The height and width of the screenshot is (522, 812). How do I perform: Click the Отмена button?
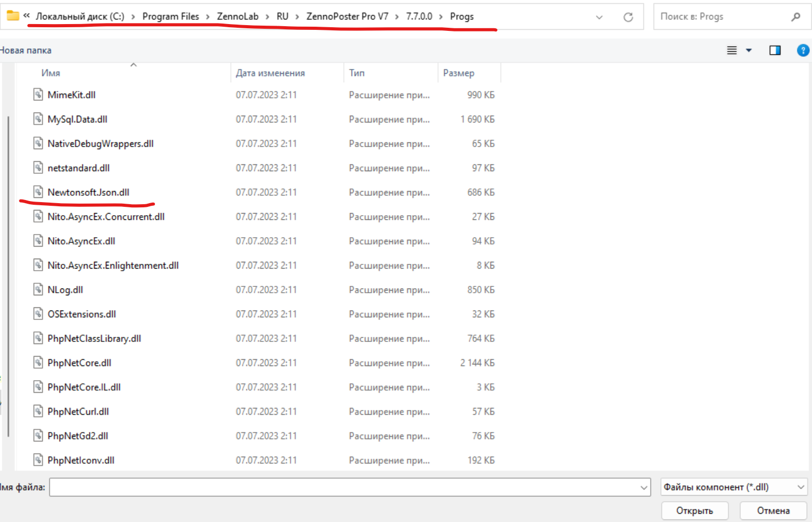(x=773, y=510)
